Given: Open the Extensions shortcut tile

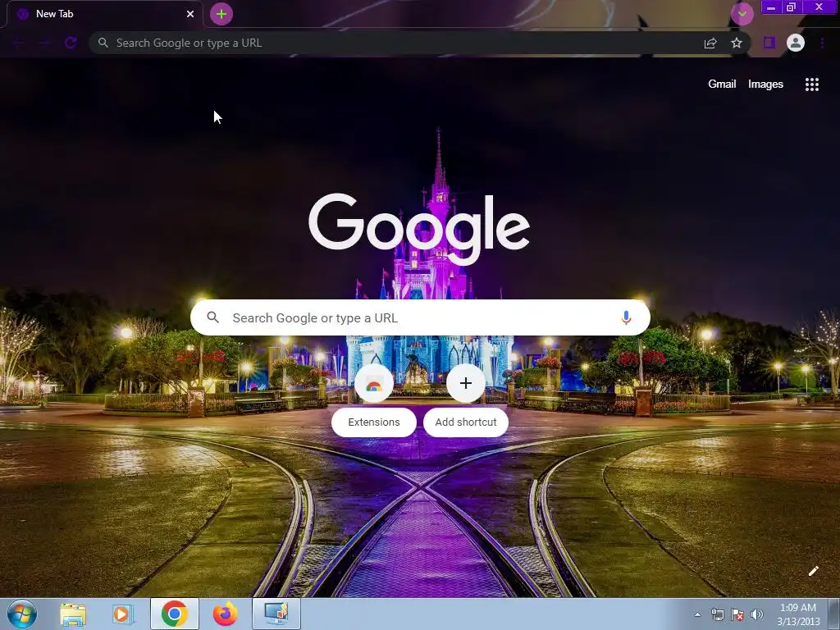Looking at the screenshot, I should (373, 383).
